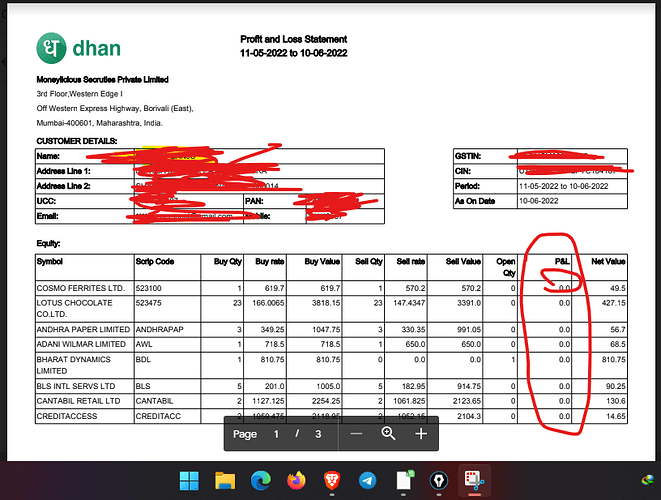The height and width of the screenshot is (500, 661).
Task: Click scrip code CREDITACC
Action: pyautogui.click(x=158, y=416)
